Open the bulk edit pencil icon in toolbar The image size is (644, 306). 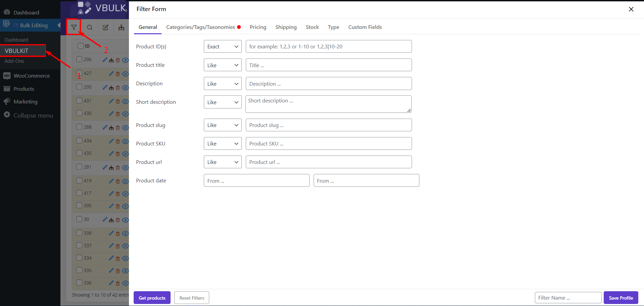click(105, 27)
